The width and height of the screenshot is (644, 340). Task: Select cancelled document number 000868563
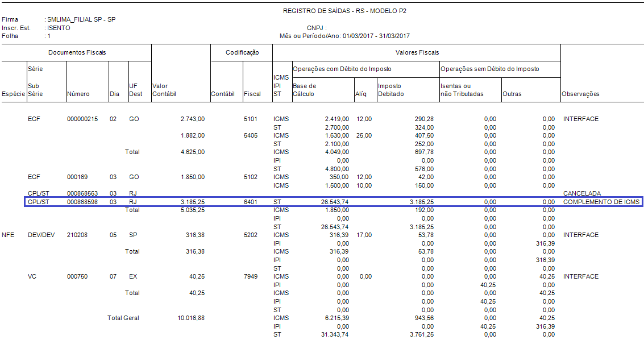click(82, 193)
